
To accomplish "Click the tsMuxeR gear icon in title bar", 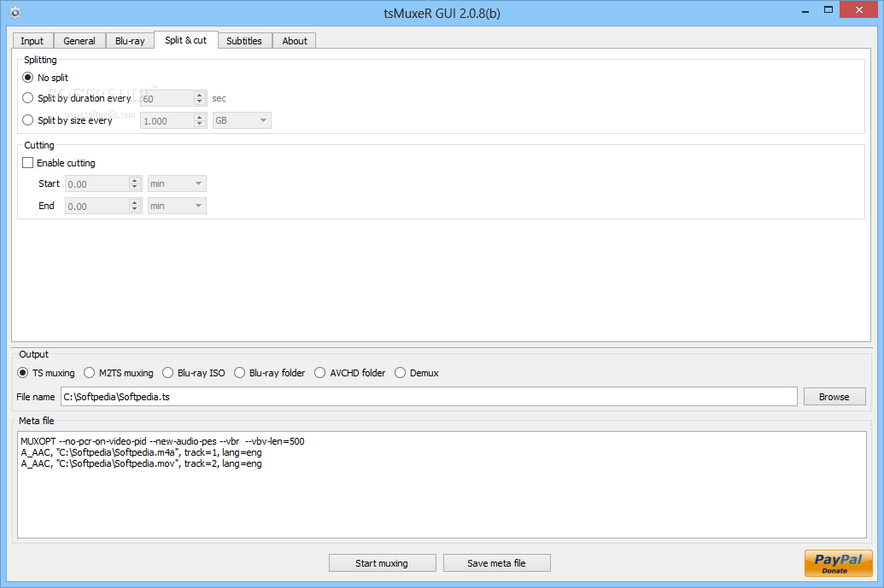I will pos(15,13).
